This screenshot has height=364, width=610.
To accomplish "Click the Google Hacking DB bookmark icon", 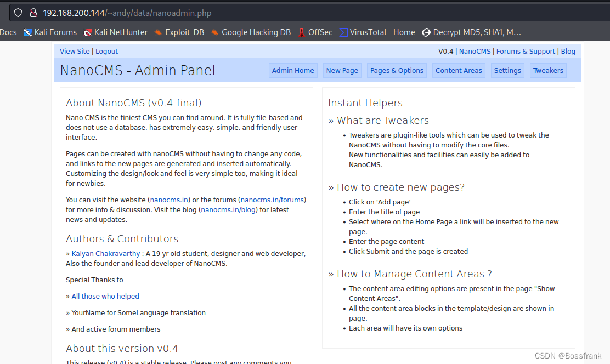I will coord(214,32).
